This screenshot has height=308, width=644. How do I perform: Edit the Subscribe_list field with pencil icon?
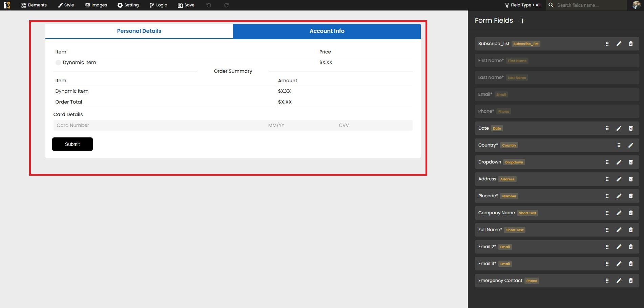(619, 44)
